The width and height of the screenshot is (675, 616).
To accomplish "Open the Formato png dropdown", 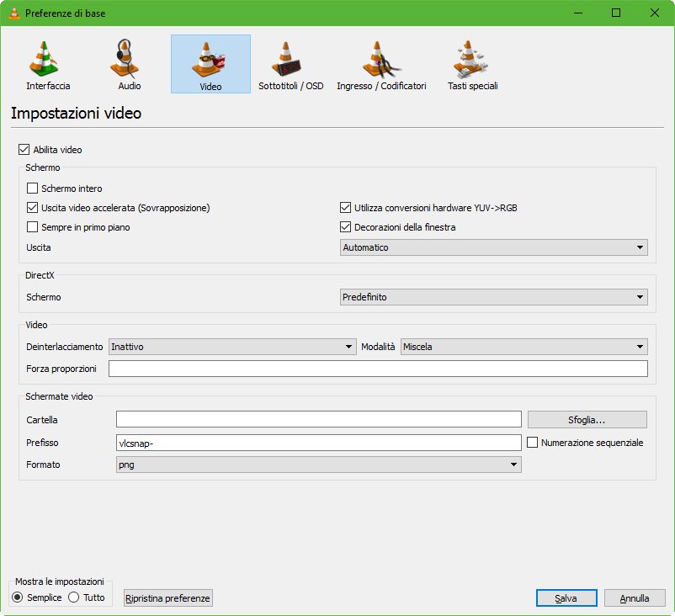I will coord(318,465).
